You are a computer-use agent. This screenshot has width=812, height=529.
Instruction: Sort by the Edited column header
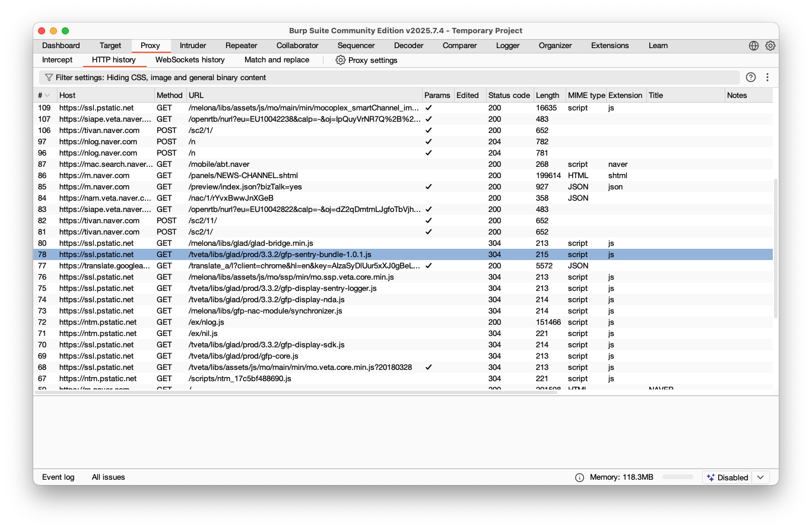pyautogui.click(x=470, y=96)
